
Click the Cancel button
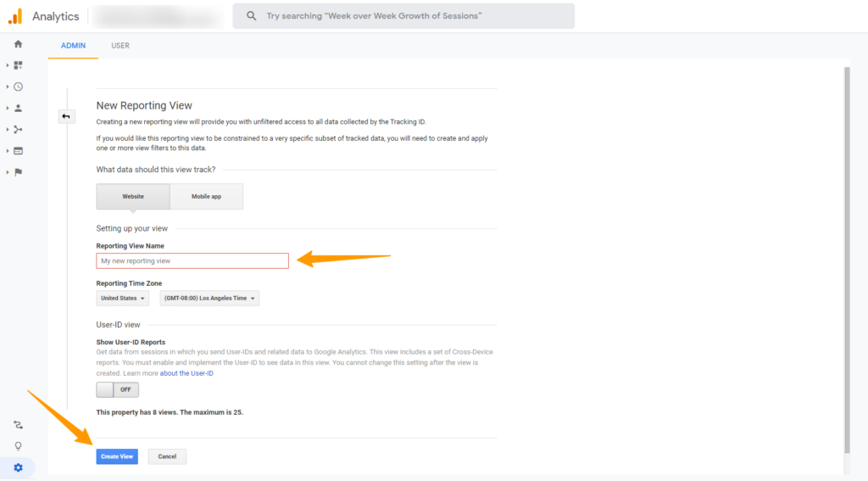pos(167,456)
